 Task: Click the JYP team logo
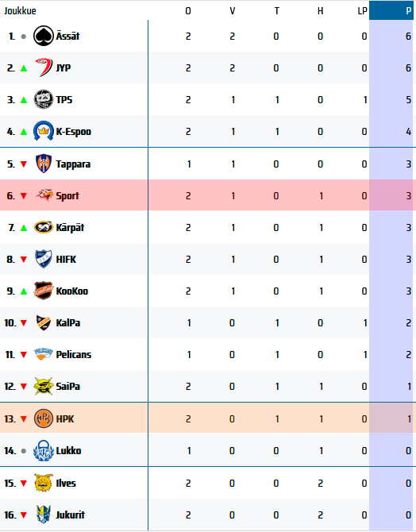[44, 67]
